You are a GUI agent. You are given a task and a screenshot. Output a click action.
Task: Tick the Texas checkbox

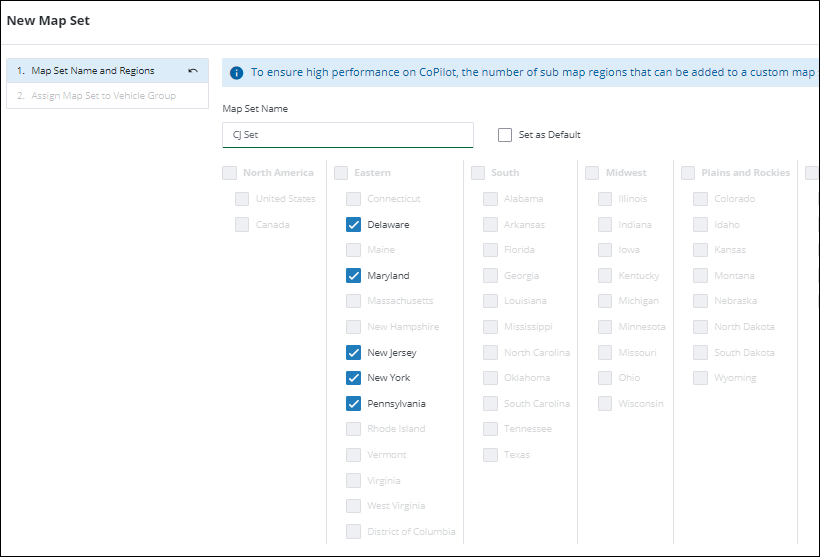point(490,455)
